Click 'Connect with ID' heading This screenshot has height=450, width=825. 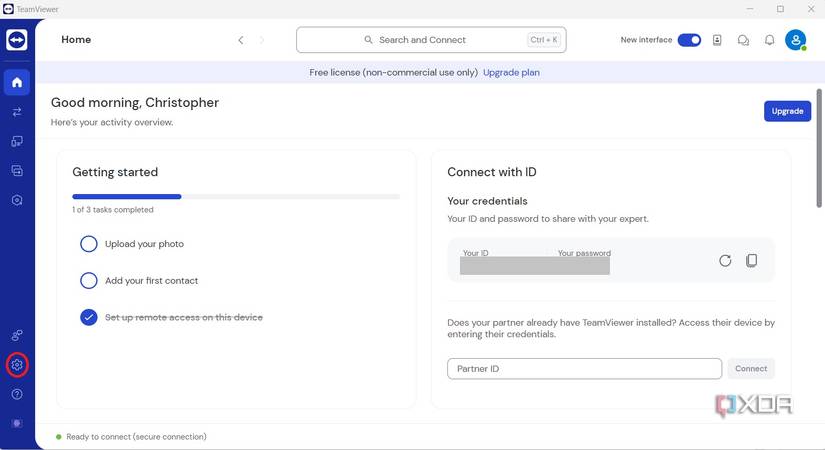491,172
